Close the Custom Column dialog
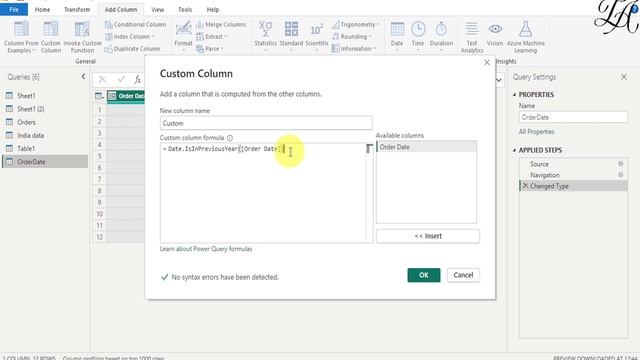640x360 pixels. (487, 62)
